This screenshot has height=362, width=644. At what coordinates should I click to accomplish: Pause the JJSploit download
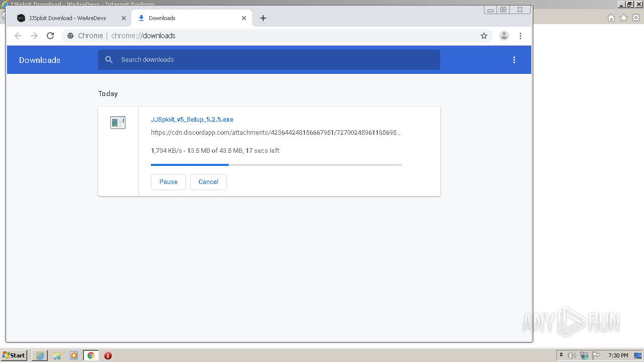169,182
